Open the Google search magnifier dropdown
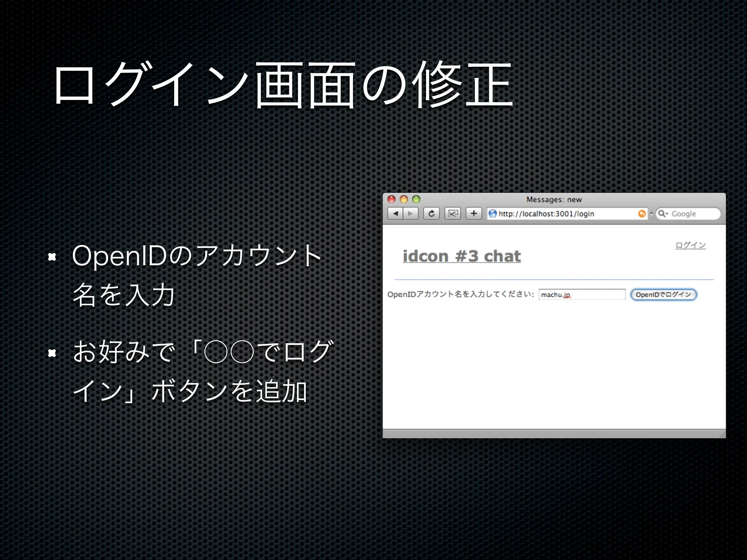This screenshot has width=747, height=560. pos(663,214)
